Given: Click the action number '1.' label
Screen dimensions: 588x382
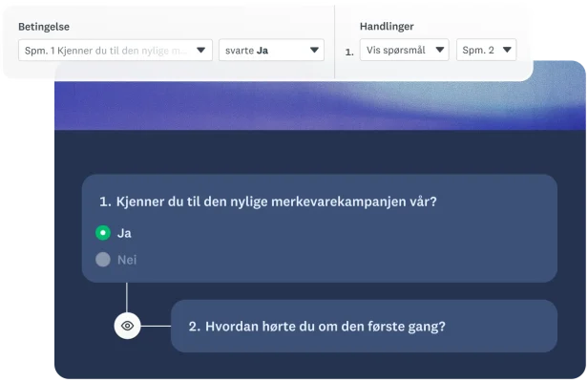Looking at the screenshot, I should [x=349, y=53].
